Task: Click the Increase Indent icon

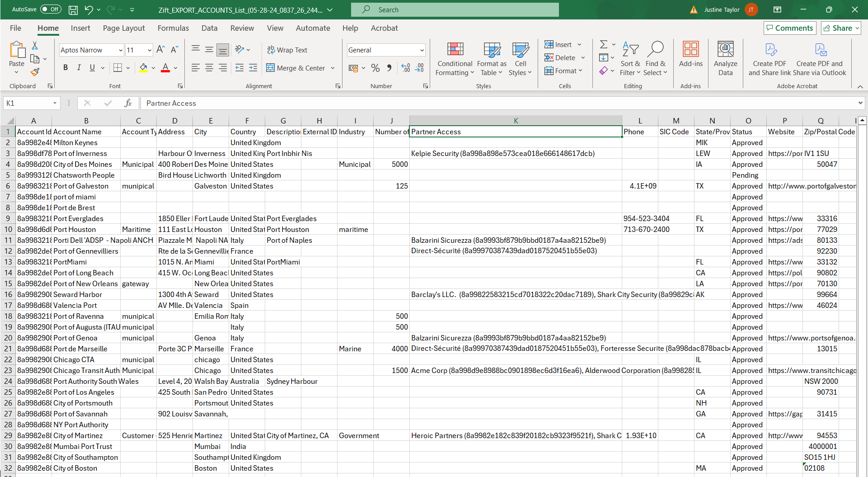Action: coord(253,68)
